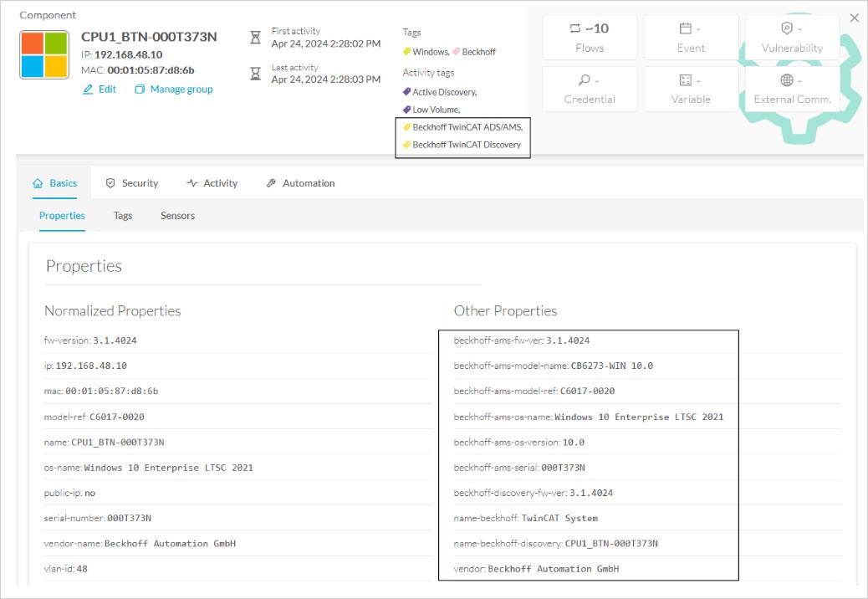Click the External Comm. globe icon
This screenshot has width=868, height=599.
tap(787, 80)
